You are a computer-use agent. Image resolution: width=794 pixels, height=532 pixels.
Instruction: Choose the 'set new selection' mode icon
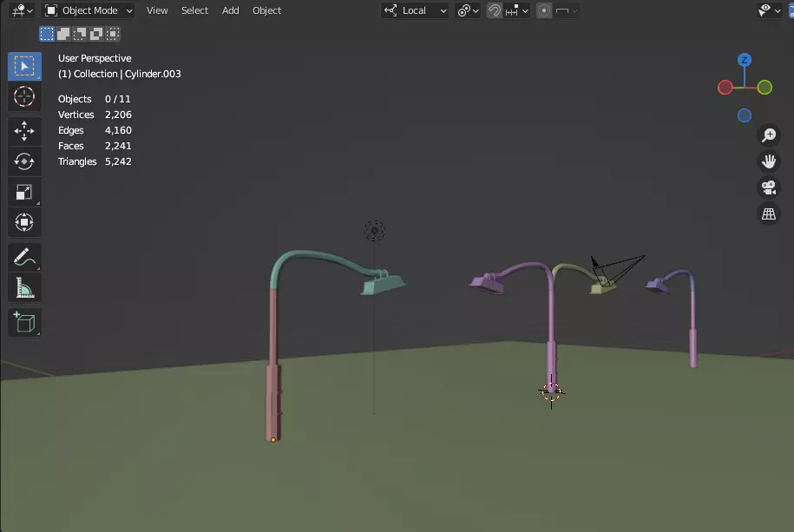click(47, 34)
